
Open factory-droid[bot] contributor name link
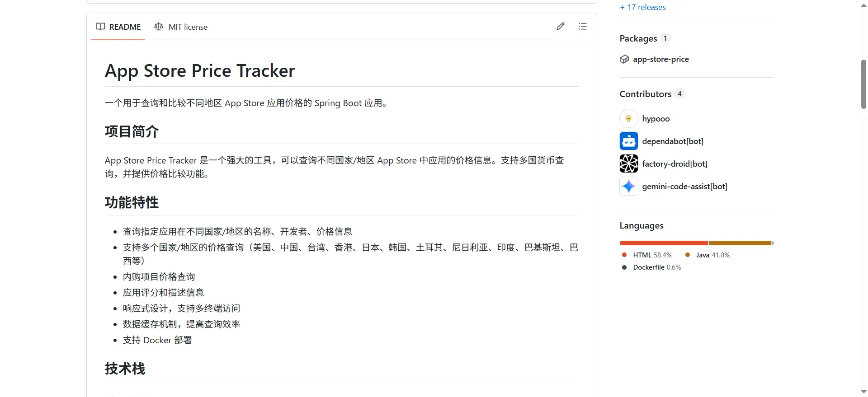click(x=675, y=164)
